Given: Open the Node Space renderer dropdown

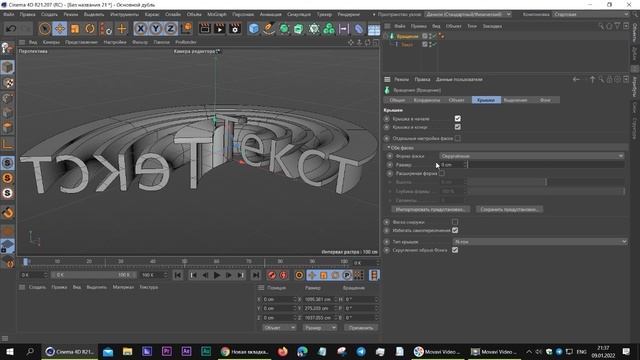Looking at the screenshot, I should [x=468, y=14].
